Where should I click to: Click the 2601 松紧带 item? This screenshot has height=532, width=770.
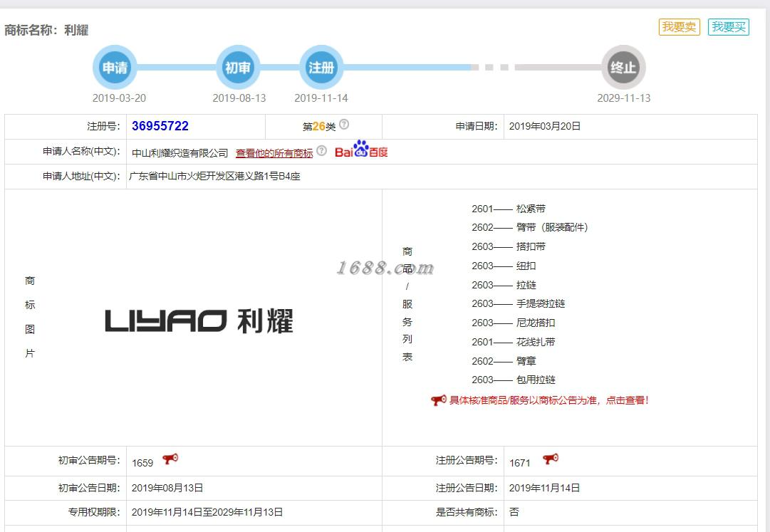pyautogui.click(x=509, y=209)
